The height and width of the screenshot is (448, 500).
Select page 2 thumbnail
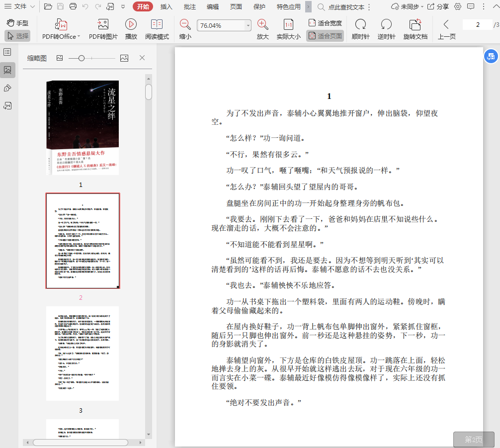coord(83,241)
